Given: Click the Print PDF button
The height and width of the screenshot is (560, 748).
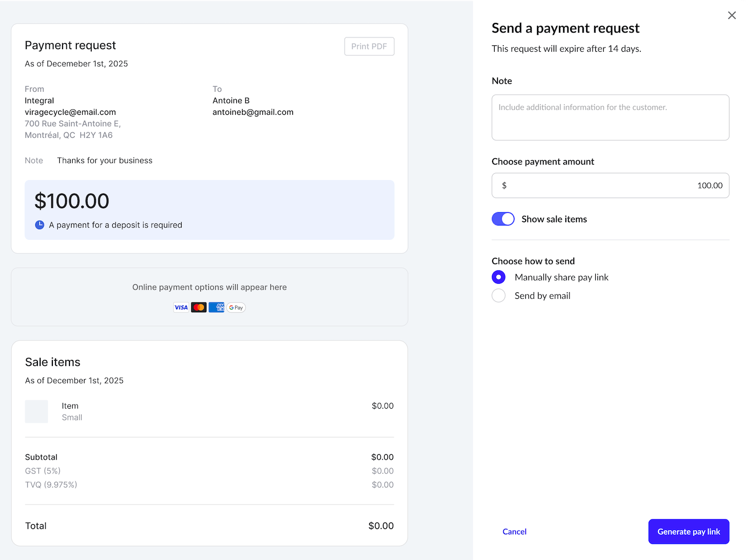Looking at the screenshot, I should [x=369, y=46].
